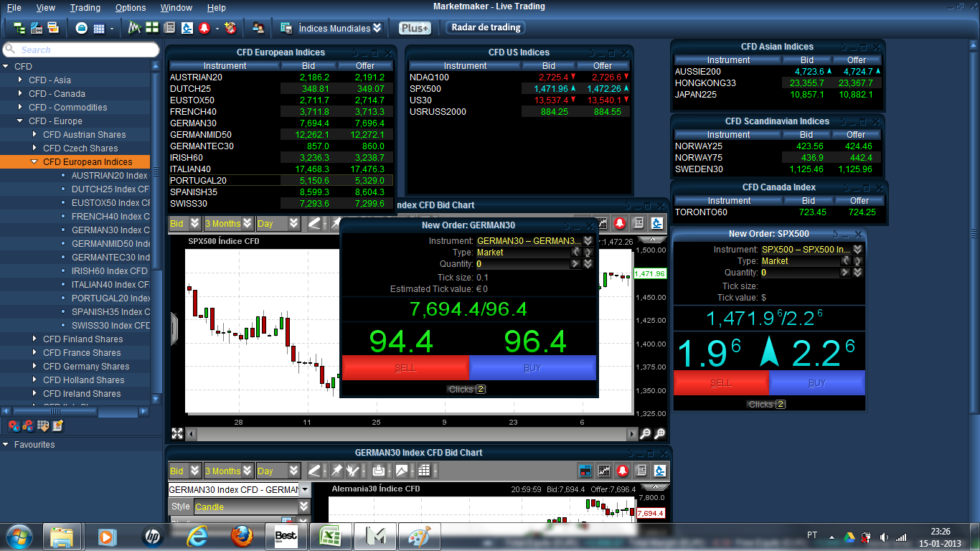The height and width of the screenshot is (551, 980).
Task: Click the round blue icon in main toolbar
Action: [x=81, y=29]
